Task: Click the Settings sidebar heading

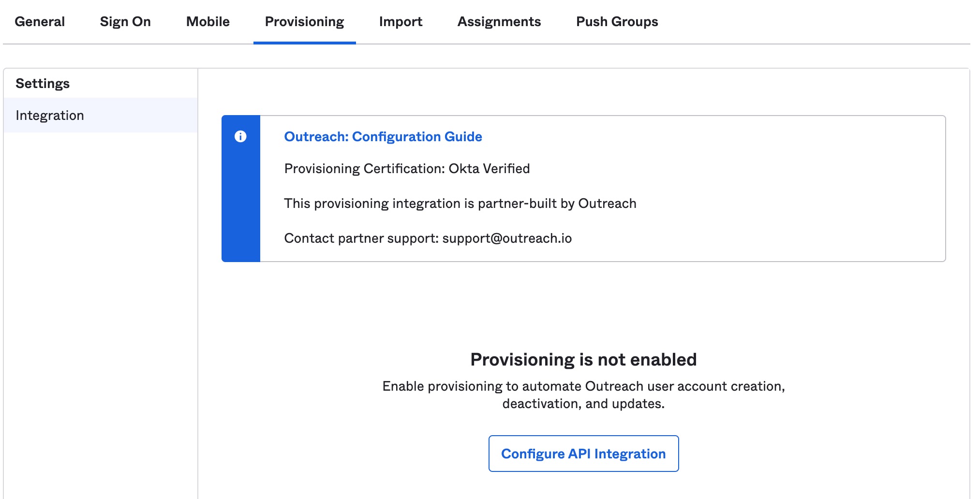Action: tap(43, 84)
